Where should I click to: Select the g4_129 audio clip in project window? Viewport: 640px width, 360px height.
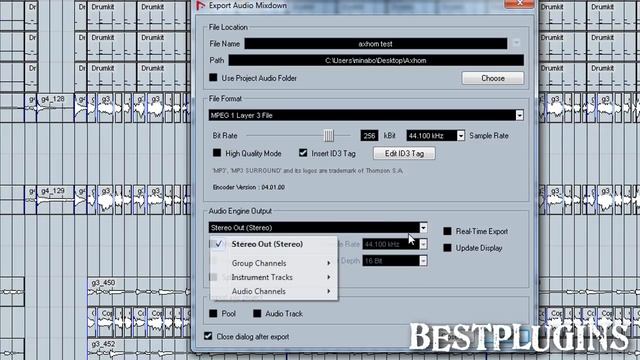coord(56,200)
